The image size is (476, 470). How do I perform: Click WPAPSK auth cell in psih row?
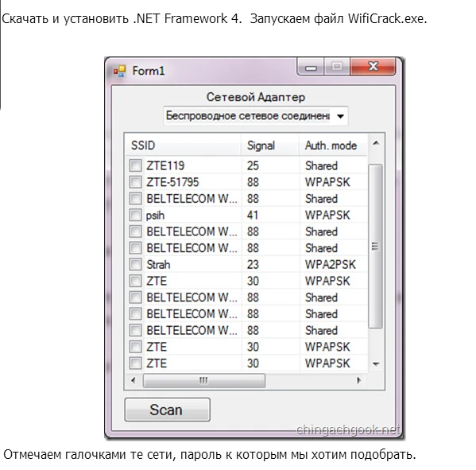pos(327,216)
